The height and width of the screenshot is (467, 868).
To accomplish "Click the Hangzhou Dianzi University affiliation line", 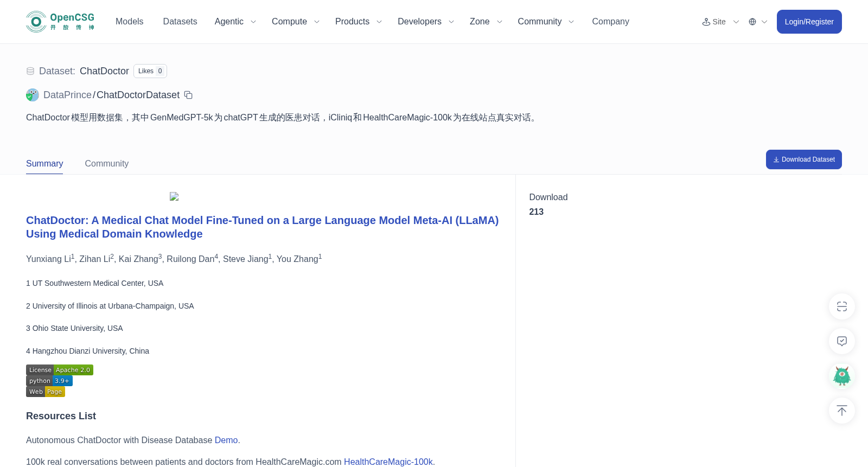I will tap(87, 351).
